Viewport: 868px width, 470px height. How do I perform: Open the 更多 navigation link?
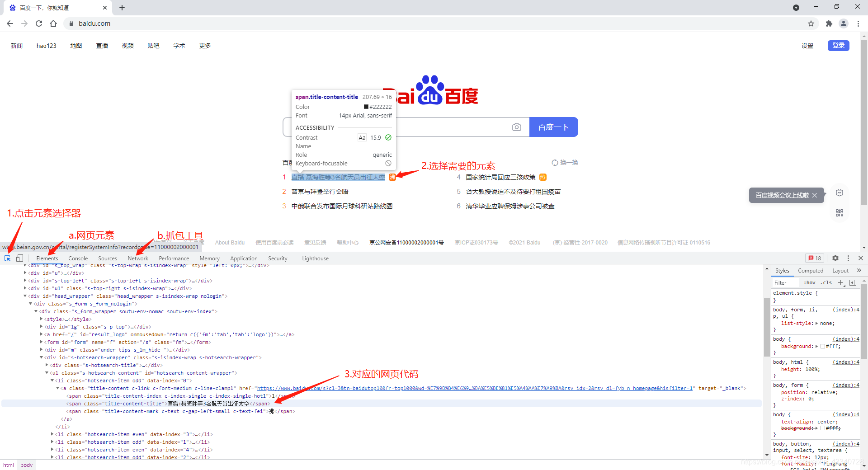point(205,46)
